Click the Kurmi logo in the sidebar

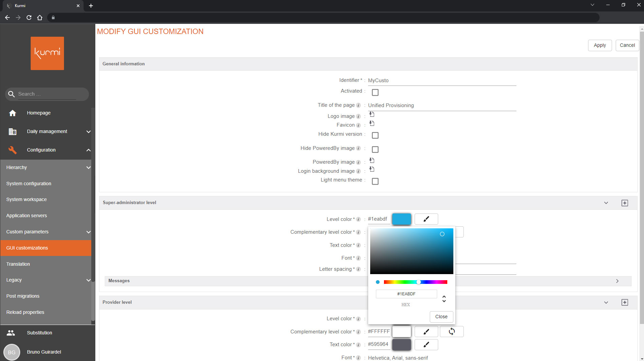point(47,53)
